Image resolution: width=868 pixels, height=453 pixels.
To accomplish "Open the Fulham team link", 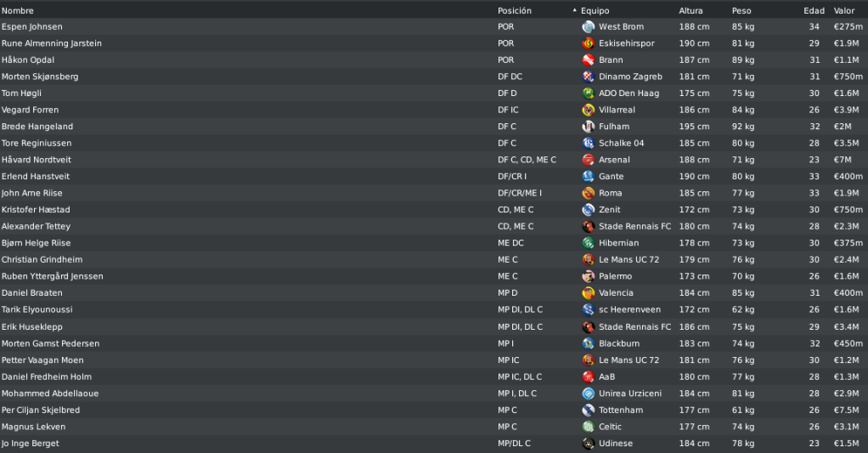I will [x=614, y=127].
